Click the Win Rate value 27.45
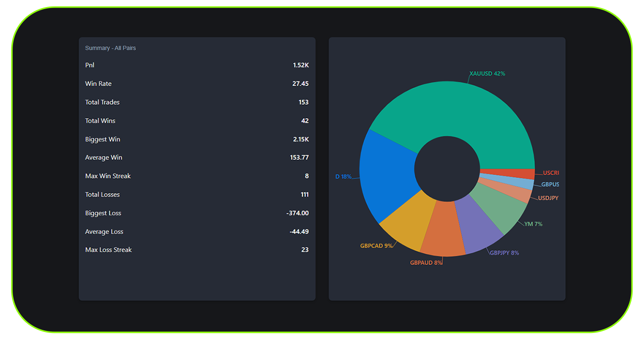644x339 pixels. tap(300, 83)
